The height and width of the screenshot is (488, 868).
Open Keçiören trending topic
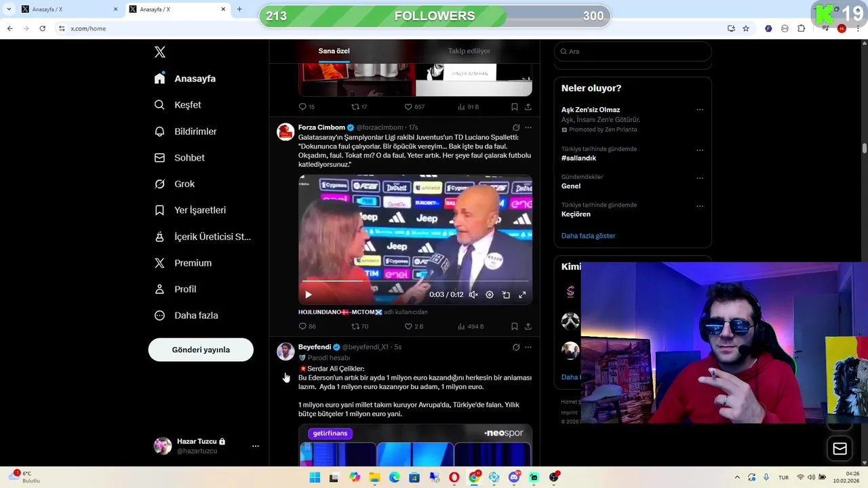[x=576, y=214]
